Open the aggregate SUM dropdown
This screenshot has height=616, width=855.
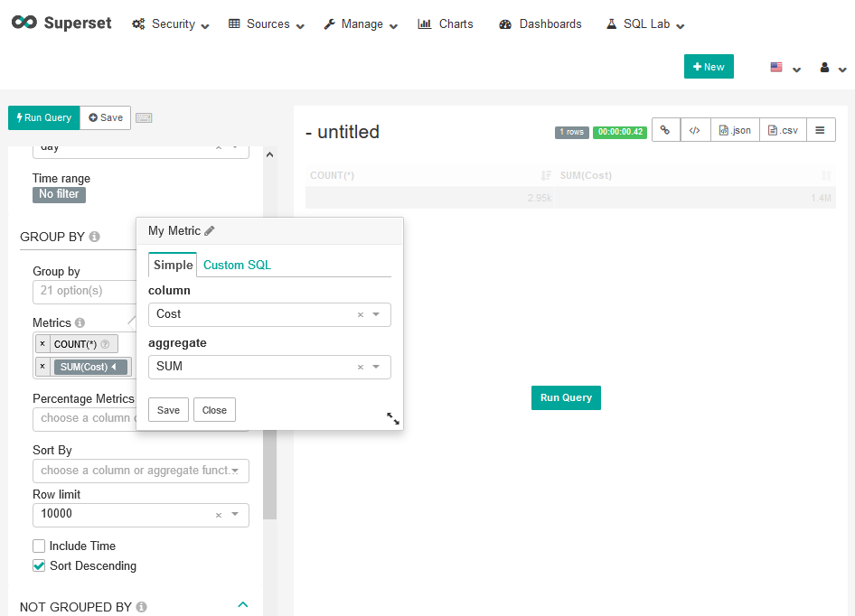click(376, 367)
